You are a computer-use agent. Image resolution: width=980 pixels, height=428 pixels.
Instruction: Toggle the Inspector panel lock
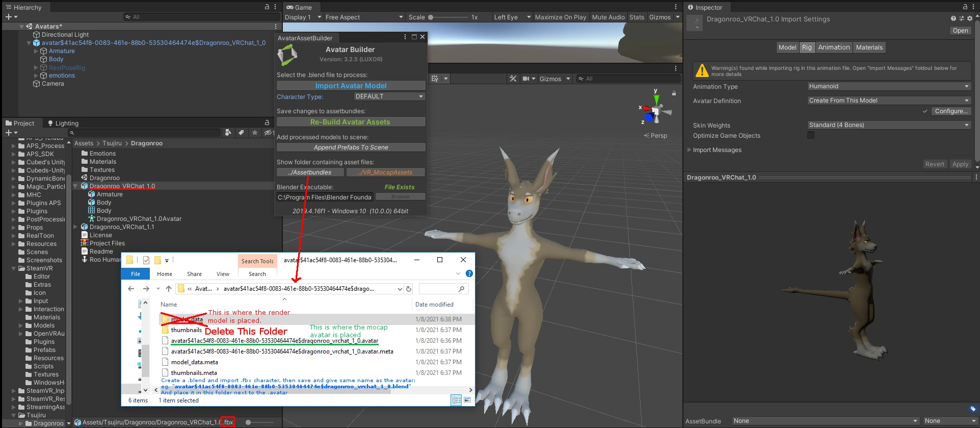965,7
